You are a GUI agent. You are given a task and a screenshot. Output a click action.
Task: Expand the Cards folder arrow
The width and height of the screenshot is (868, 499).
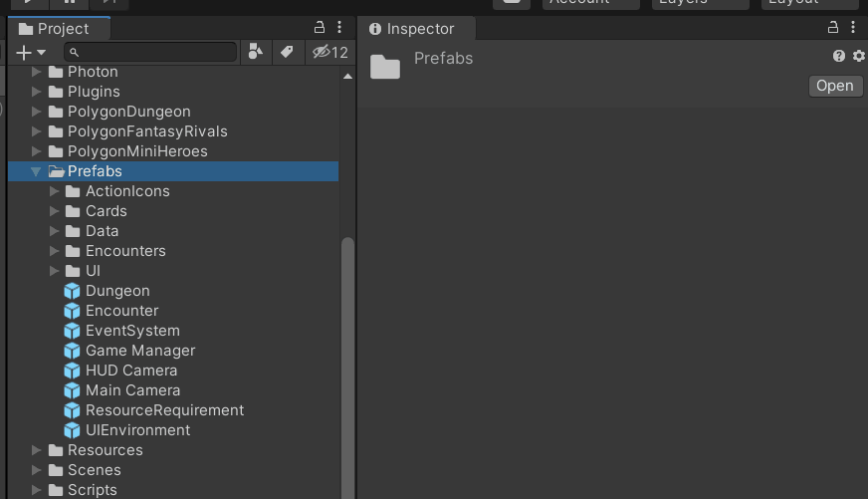click(54, 211)
